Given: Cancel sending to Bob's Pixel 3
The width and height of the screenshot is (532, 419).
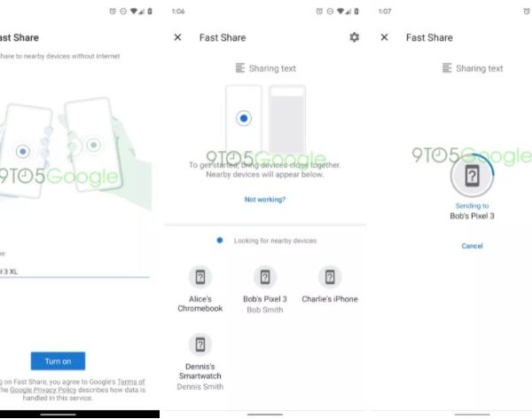Looking at the screenshot, I should (x=472, y=246).
